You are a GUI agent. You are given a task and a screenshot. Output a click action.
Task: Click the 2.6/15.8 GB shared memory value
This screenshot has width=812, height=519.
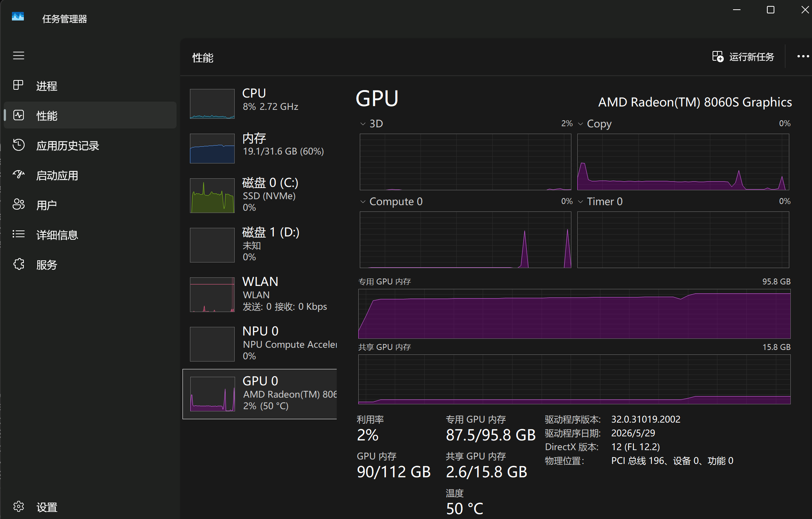point(487,472)
